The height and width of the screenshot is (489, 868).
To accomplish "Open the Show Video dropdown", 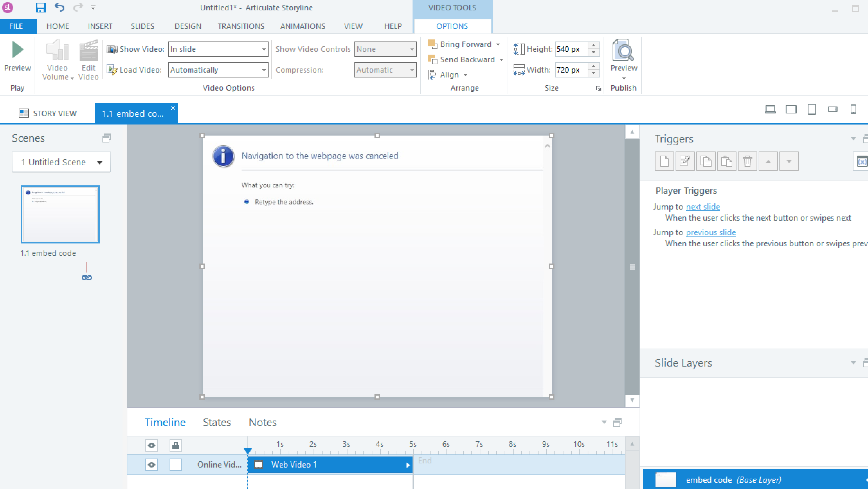I will [x=264, y=49].
